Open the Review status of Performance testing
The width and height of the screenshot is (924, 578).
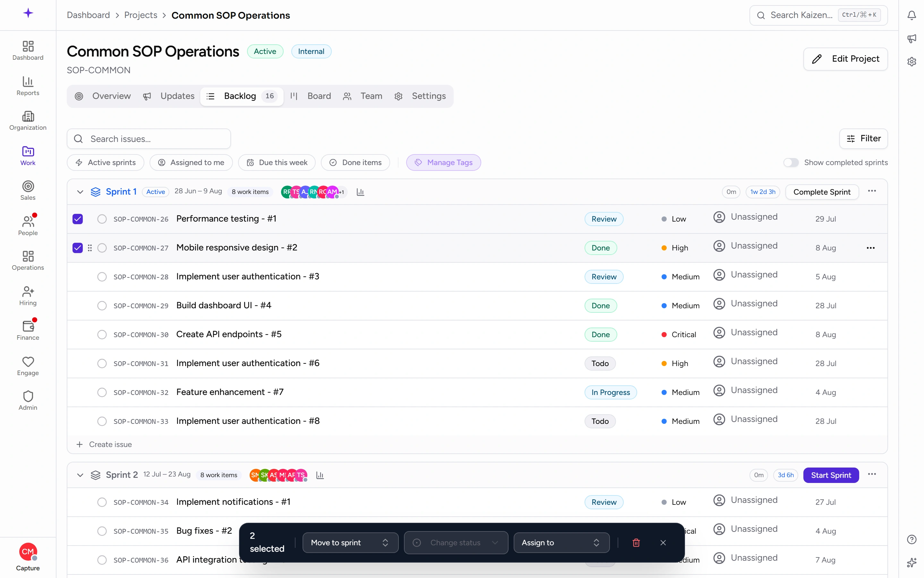[x=604, y=219]
